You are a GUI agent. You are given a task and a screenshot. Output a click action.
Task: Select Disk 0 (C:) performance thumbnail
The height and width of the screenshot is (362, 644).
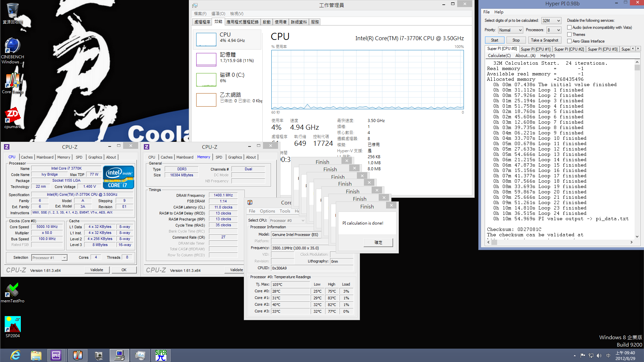(227, 79)
